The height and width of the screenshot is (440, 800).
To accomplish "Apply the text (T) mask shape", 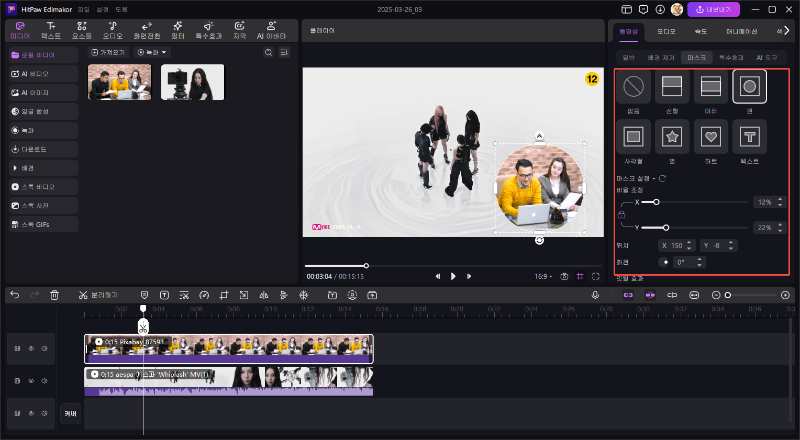I will [x=749, y=136].
